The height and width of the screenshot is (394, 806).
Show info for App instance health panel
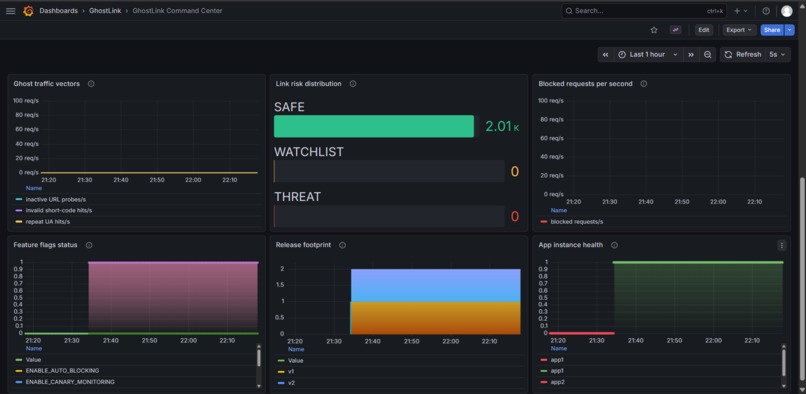[614, 245]
